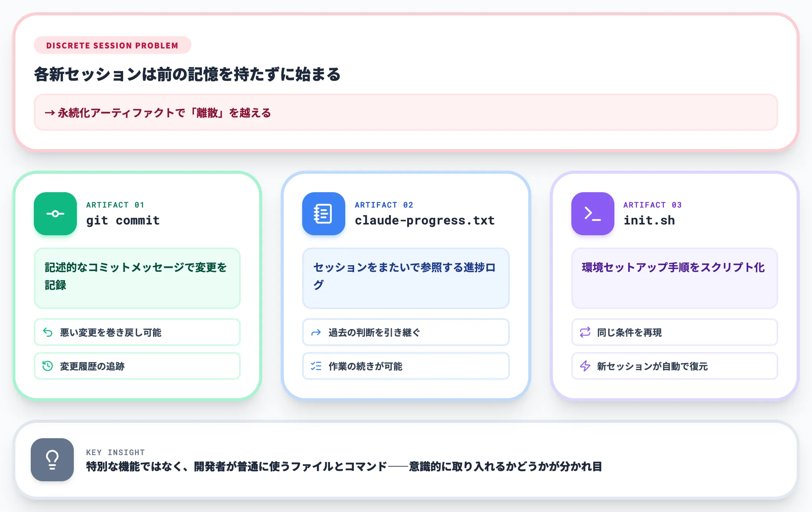Click the init.sh title text
Screen dimensions: 812x512
point(649,220)
